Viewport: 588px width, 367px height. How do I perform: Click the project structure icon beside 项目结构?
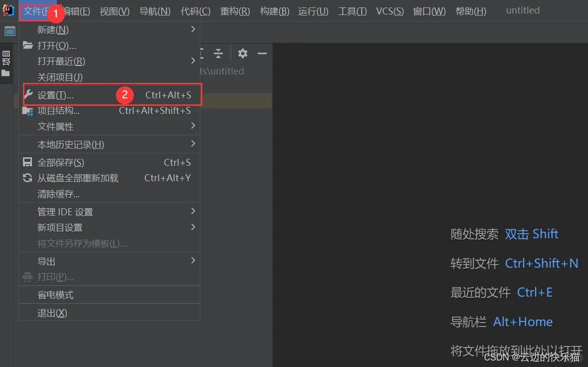click(28, 110)
